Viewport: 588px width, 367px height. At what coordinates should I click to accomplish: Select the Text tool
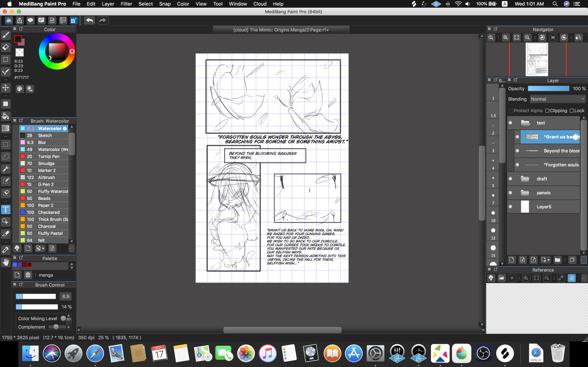(x=6, y=209)
